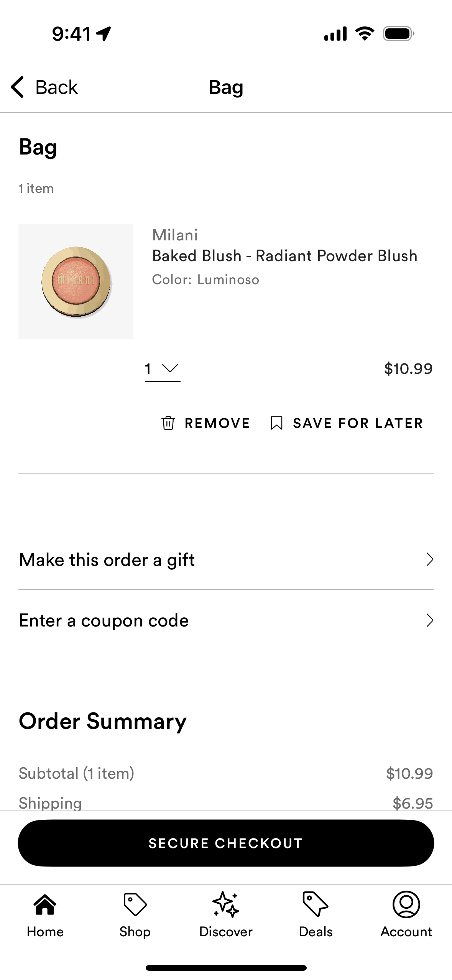This screenshot has width=452, height=980.
Task: Click the bookmark save-for-later icon
Action: coord(276,423)
